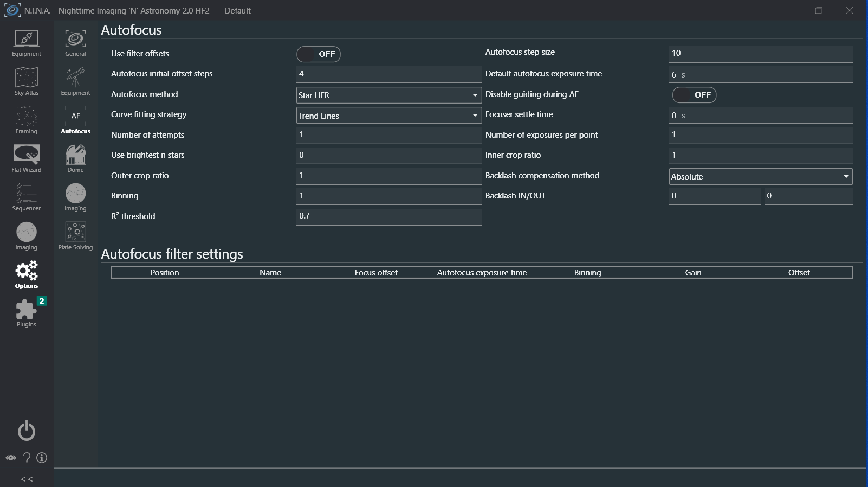Screen dimensions: 868x487
Task: Edit the Backlash IN value field
Action: click(715, 196)
